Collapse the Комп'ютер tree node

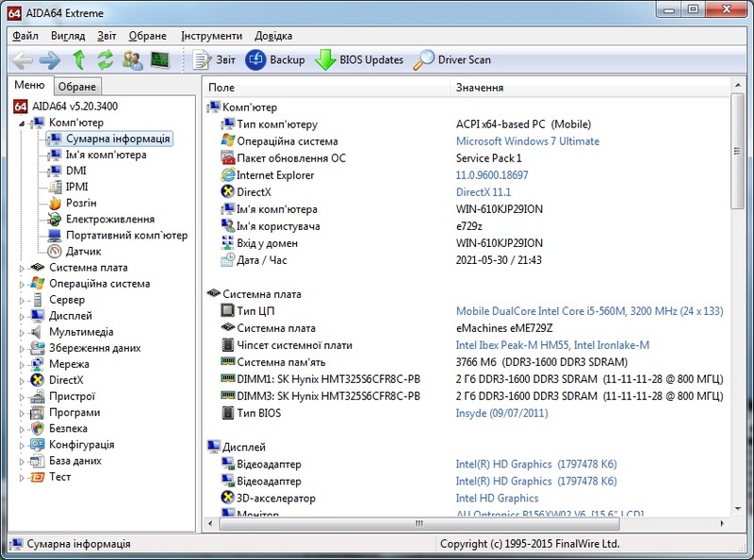[22, 124]
